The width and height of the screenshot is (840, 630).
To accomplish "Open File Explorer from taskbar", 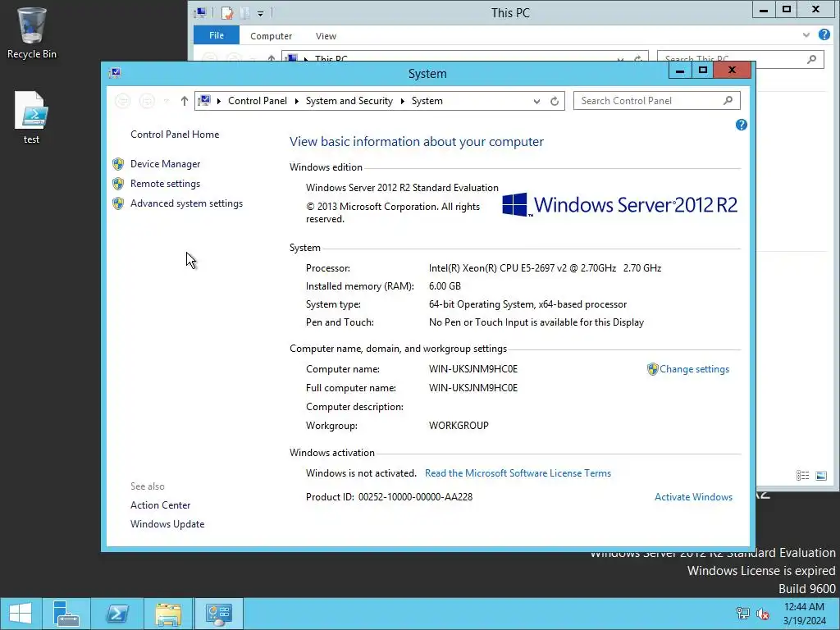I will pyautogui.click(x=168, y=614).
